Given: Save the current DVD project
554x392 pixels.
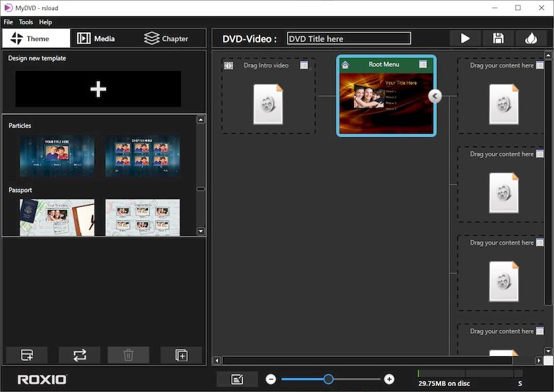Looking at the screenshot, I should pyautogui.click(x=499, y=38).
